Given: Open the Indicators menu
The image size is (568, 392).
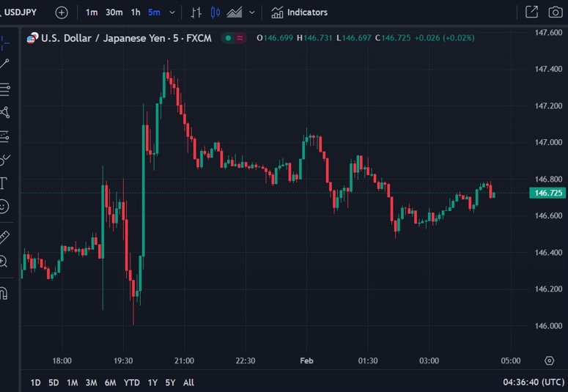Looking at the screenshot, I should point(299,12).
